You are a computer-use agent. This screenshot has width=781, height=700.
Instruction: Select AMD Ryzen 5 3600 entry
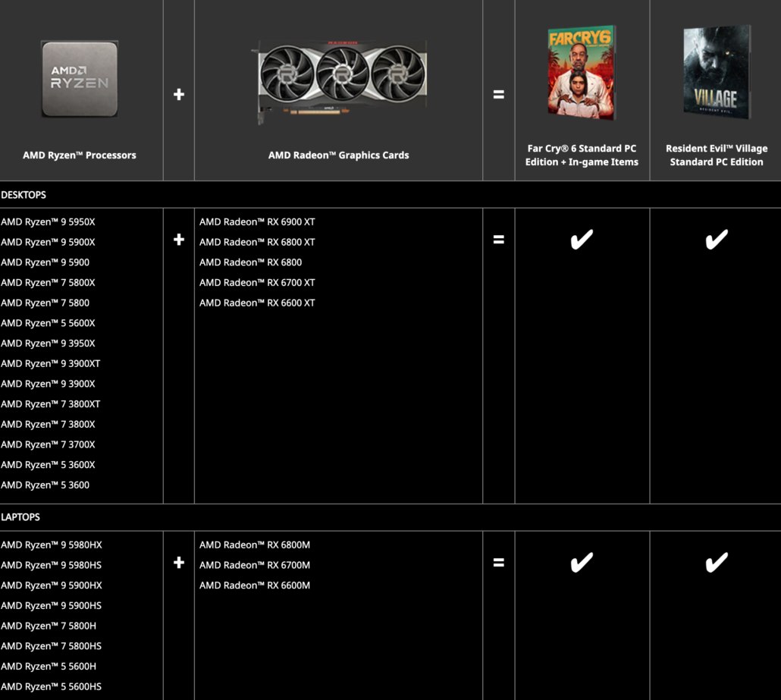[45, 485]
